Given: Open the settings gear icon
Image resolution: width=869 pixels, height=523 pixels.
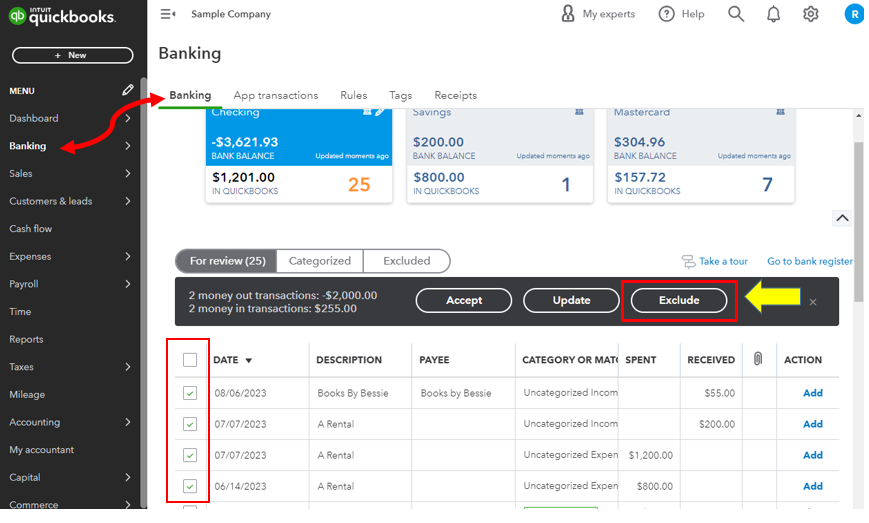Looking at the screenshot, I should click(811, 14).
